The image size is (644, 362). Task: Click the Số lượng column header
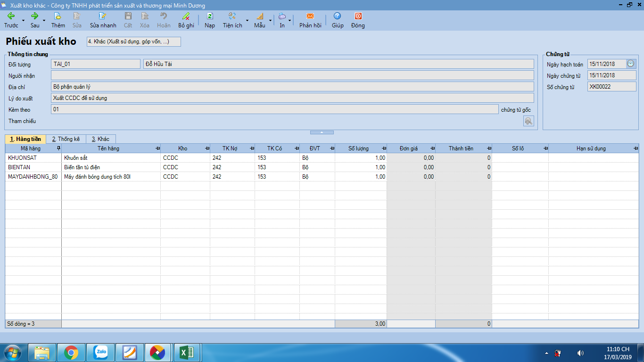358,148
